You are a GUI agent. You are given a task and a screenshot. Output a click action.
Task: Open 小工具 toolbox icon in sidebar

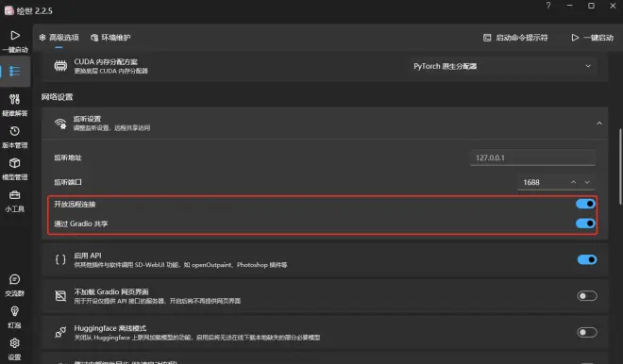click(15, 195)
